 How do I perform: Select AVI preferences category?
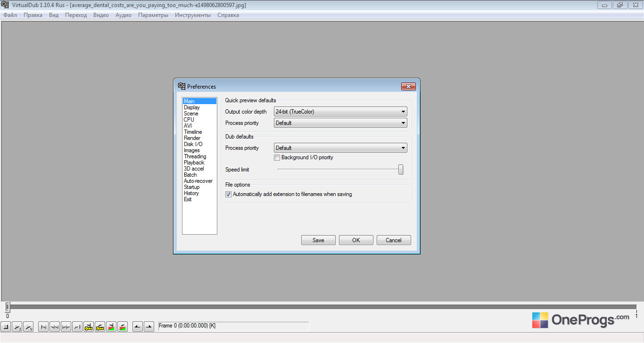pos(199,126)
